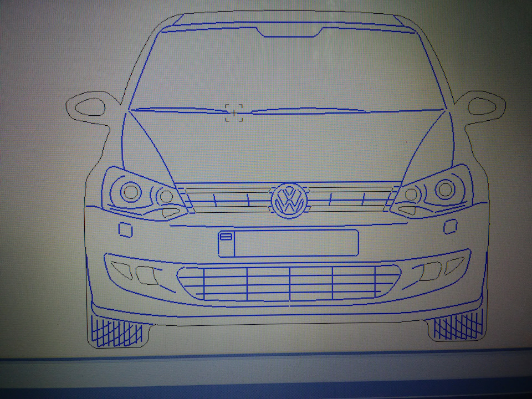Select the lower bumper mesh grille
The height and width of the screenshot is (399, 532).
[x=289, y=283]
